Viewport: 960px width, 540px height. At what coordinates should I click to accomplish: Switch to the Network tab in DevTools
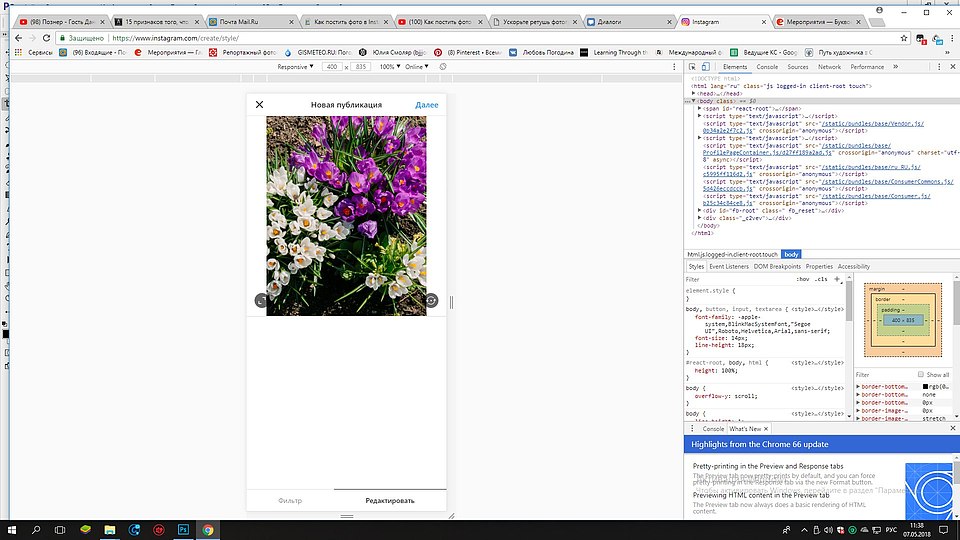point(829,67)
